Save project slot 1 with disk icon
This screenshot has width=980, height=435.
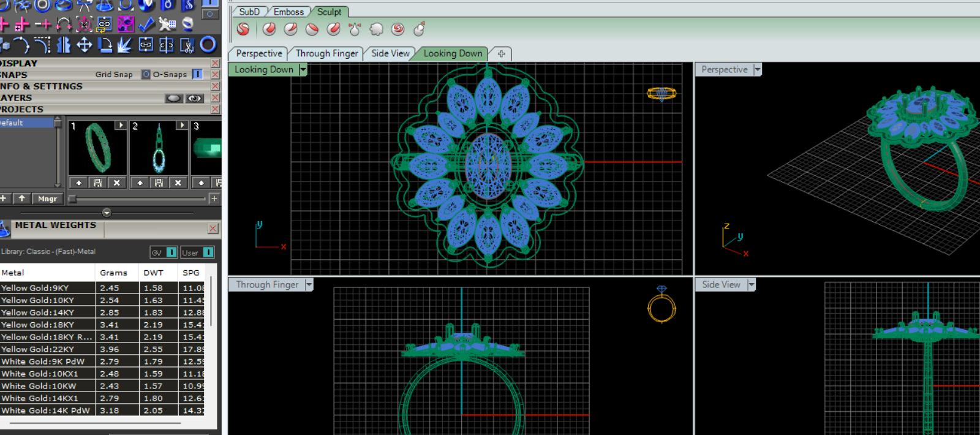97,183
